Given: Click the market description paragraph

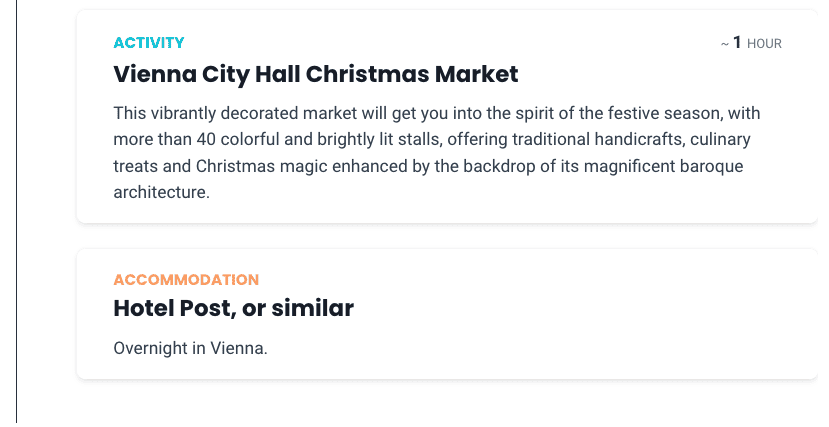Looking at the screenshot, I should tap(437, 153).
